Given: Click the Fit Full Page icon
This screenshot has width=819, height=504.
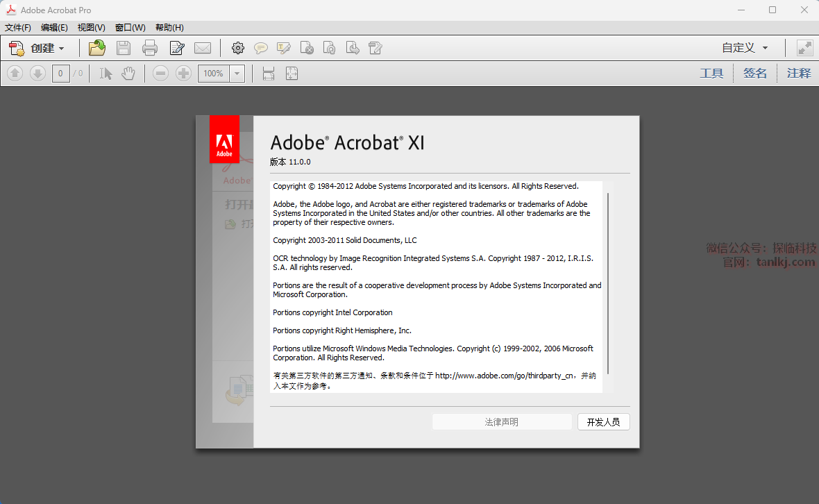Looking at the screenshot, I should tap(292, 73).
